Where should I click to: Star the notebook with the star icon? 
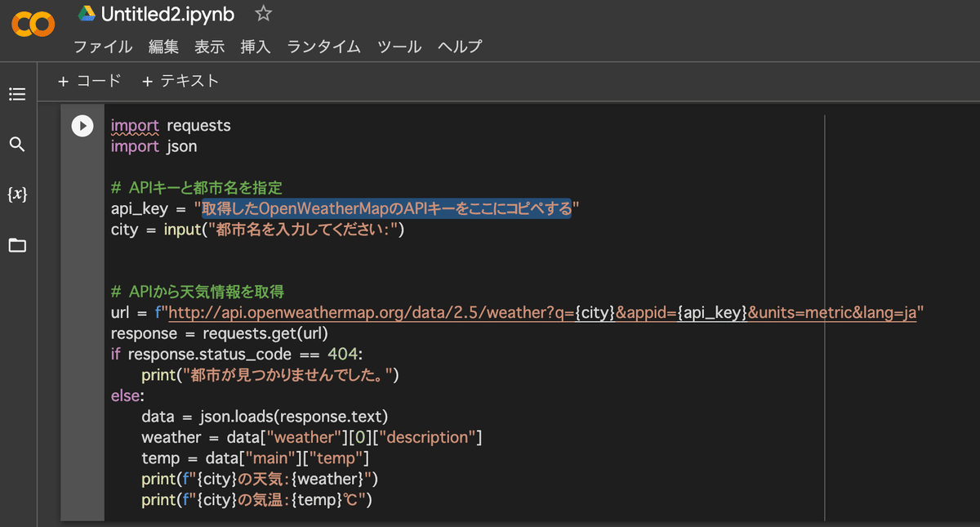point(263,14)
